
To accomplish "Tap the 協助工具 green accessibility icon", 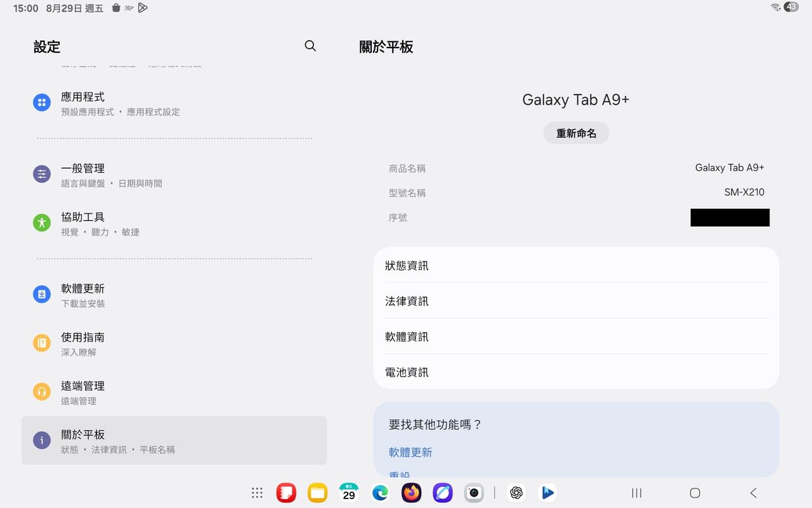I will [x=42, y=223].
